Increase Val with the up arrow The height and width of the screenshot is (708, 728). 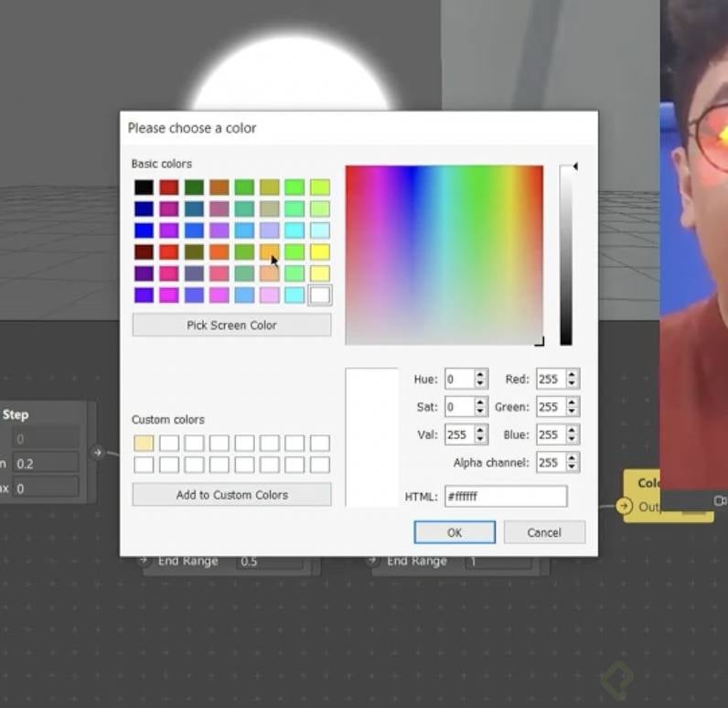(480, 430)
